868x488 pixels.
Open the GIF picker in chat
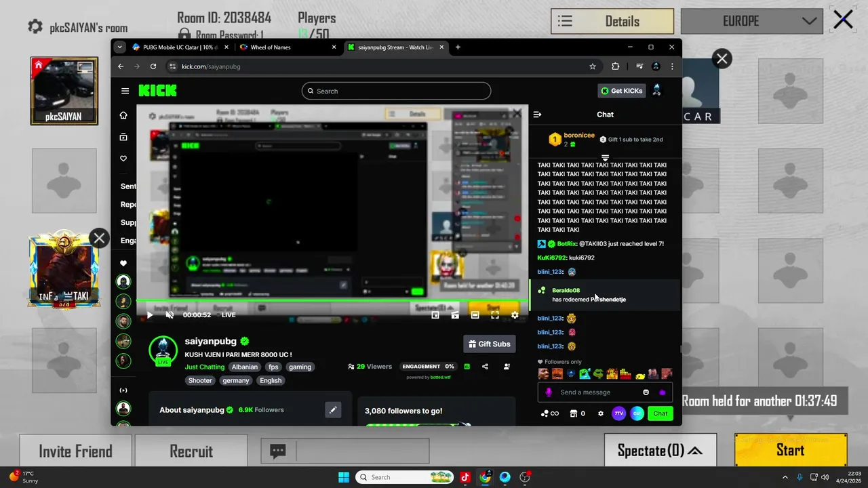point(637,413)
